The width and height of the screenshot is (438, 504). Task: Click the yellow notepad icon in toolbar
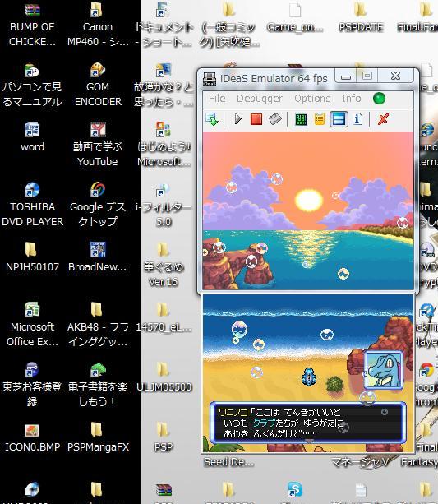click(x=320, y=119)
